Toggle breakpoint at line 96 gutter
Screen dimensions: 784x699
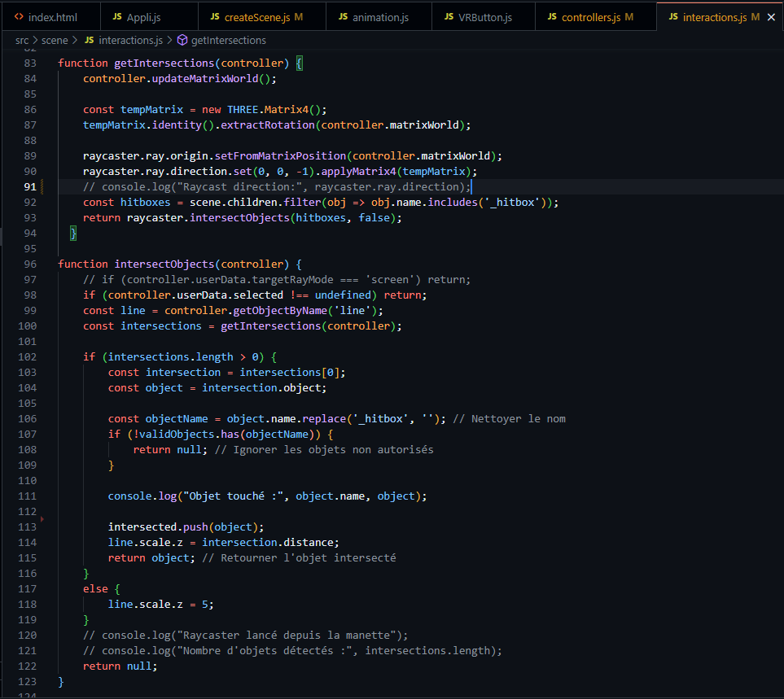(11, 264)
